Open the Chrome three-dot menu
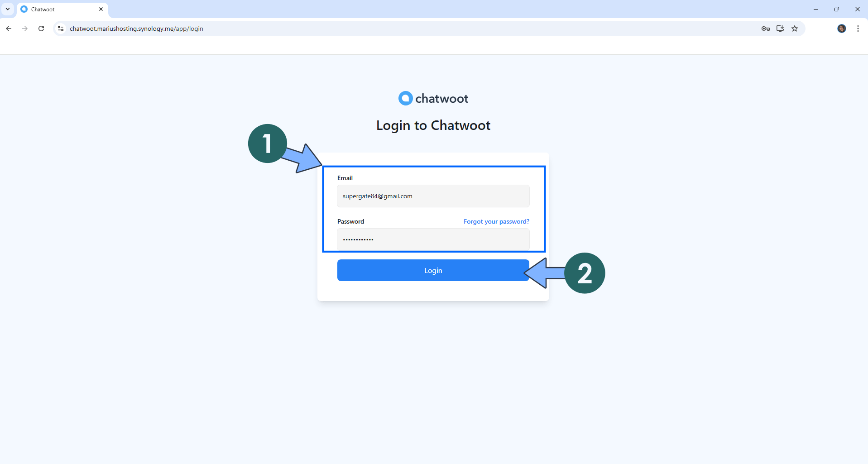 tap(858, 29)
